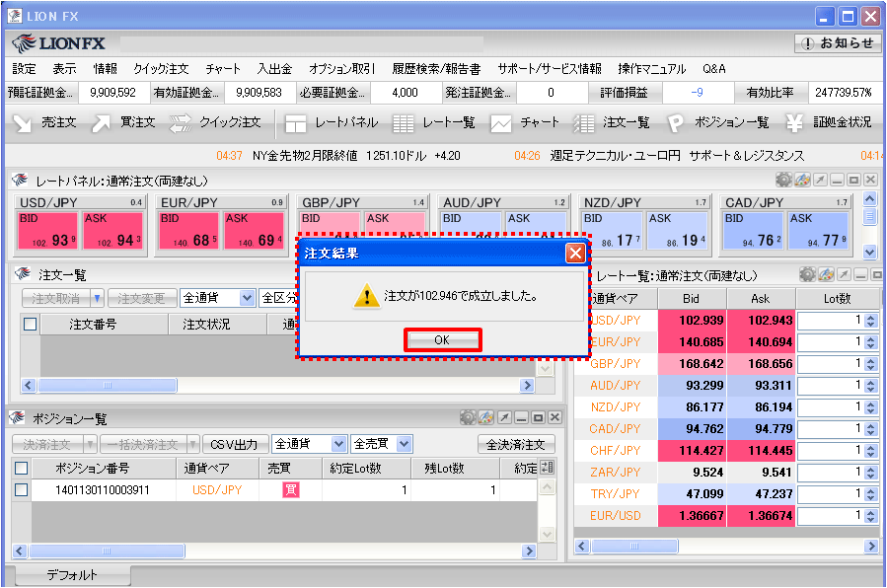Click the Lot数 stepper for USD/JPY
Image resolution: width=887 pixels, height=588 pixels.
pyautogui.click(x=870, y=321)
